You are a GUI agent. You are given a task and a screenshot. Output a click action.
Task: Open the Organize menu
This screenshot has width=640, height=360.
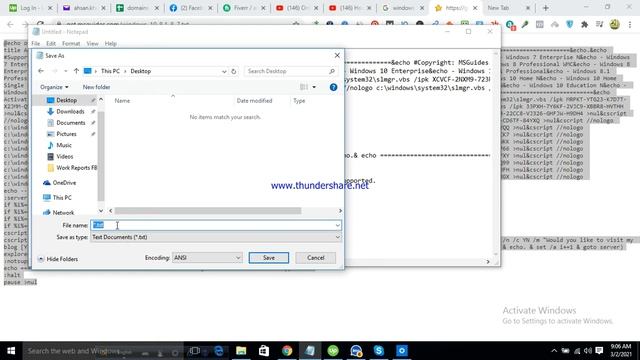[x=54, y=87]
